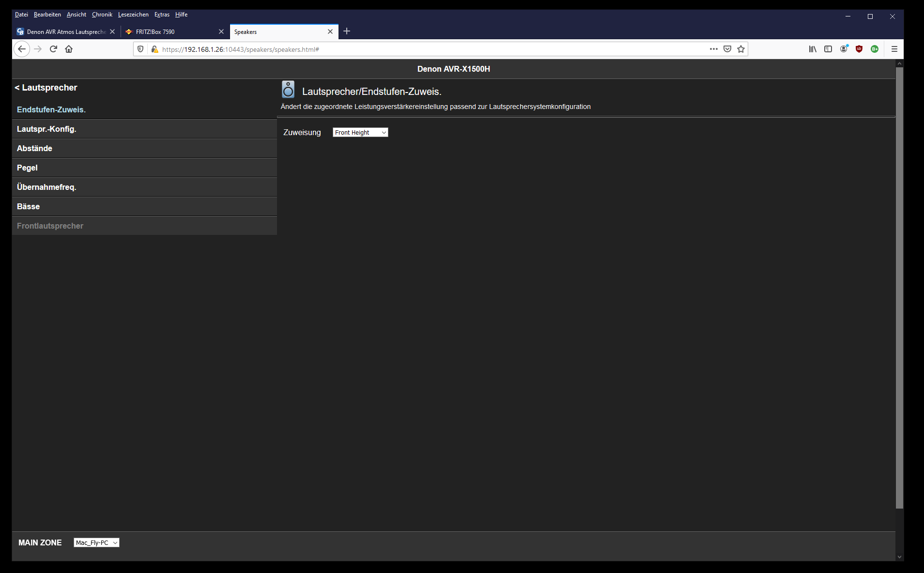Open the Lesezeichen menu
The image size is (924, 573).
133,15
